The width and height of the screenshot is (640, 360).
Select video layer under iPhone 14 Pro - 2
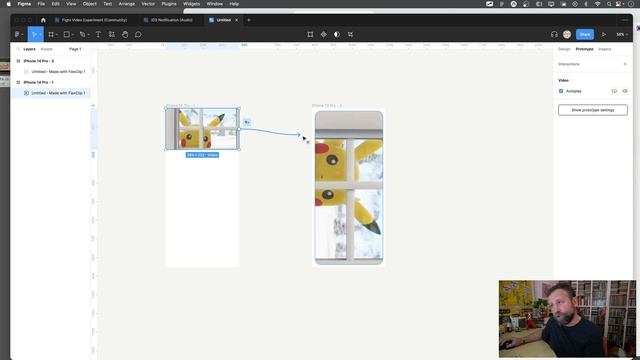(58, 71)
